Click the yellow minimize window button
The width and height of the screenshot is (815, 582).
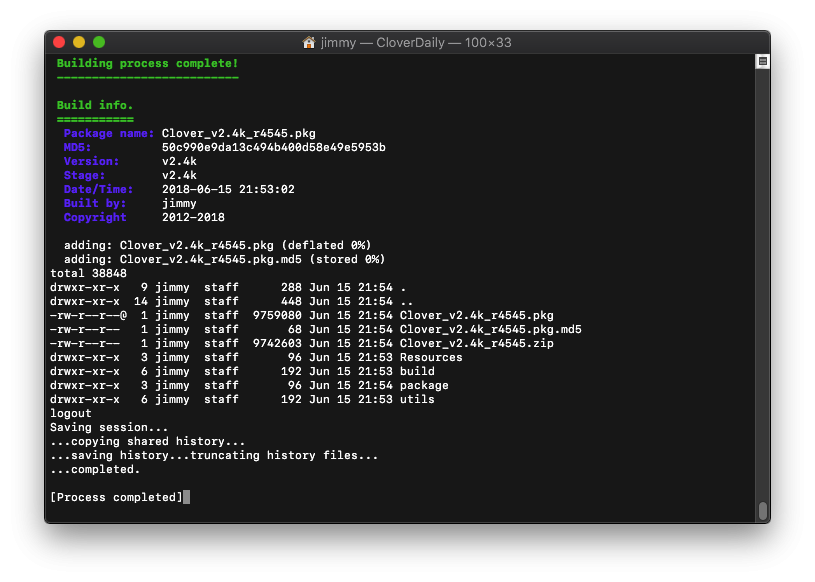pos(79,42)
